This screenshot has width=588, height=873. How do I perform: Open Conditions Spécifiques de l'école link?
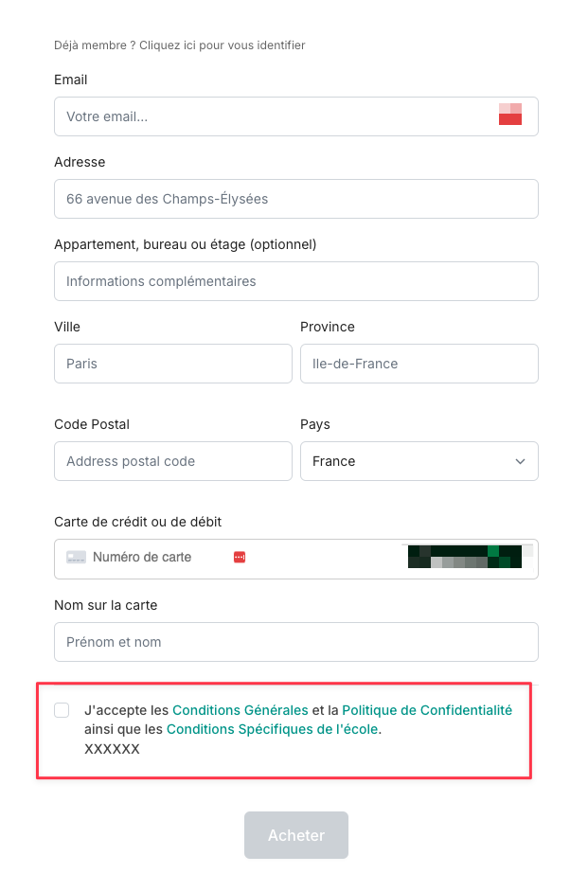tap(273, 729)
